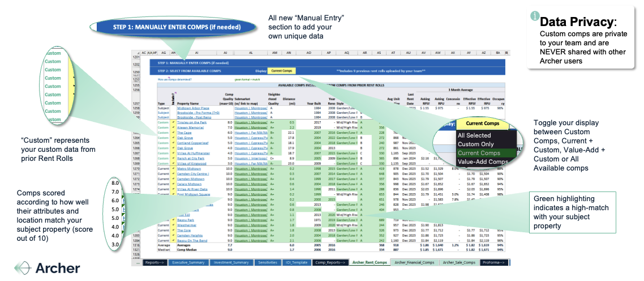
Task: Choose Value-Add Comps in the dropdown list
Action: point(483,161)
